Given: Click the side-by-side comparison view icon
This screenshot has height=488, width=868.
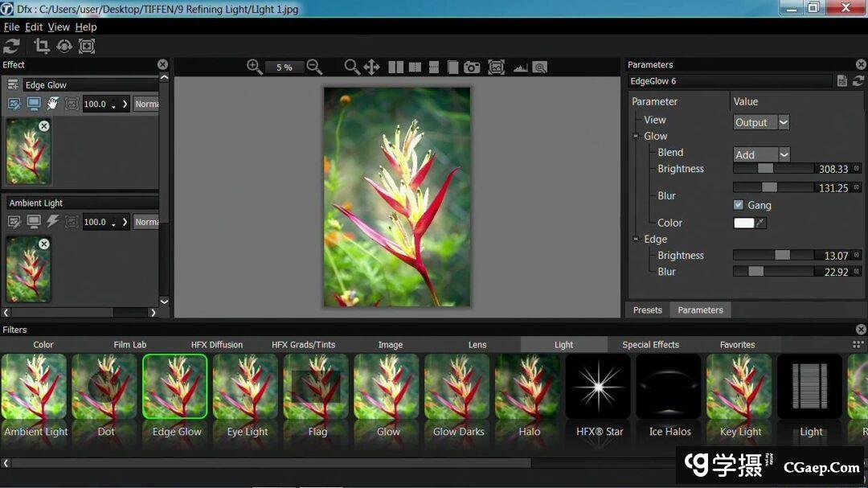Looking at the screenshot, I should [395, 67].
